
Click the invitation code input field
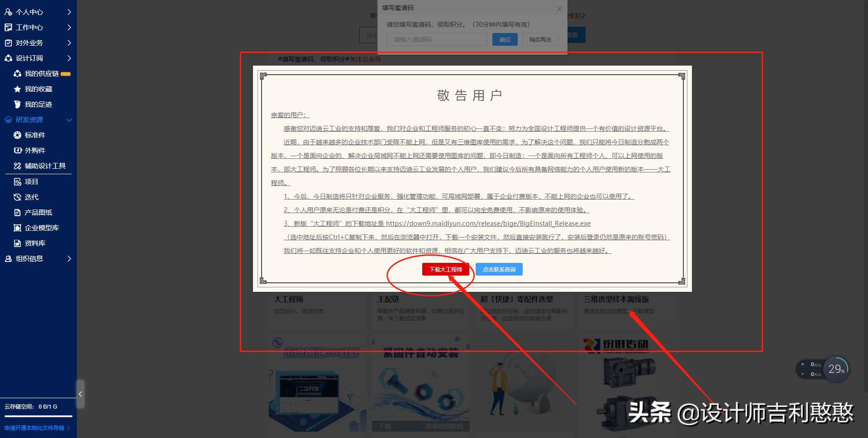point(436,39)
